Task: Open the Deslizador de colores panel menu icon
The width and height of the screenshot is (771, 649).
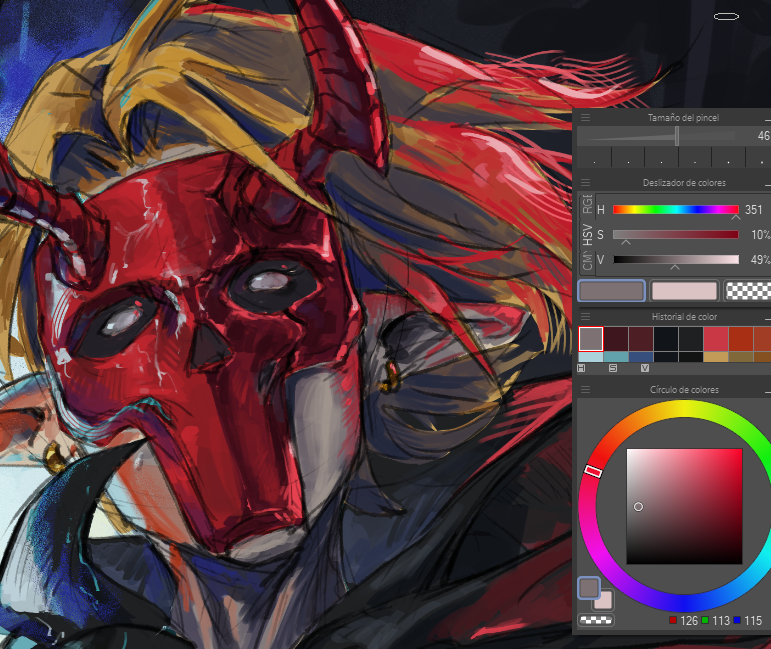Action: [585, 182]
